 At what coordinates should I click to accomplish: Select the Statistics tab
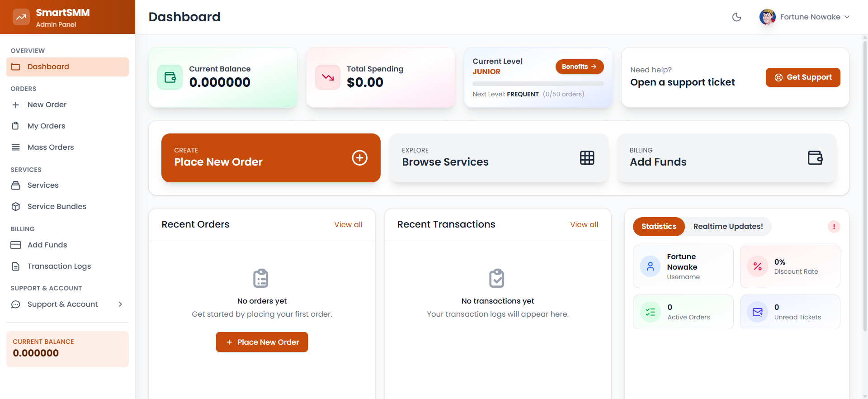pos(659,227)
